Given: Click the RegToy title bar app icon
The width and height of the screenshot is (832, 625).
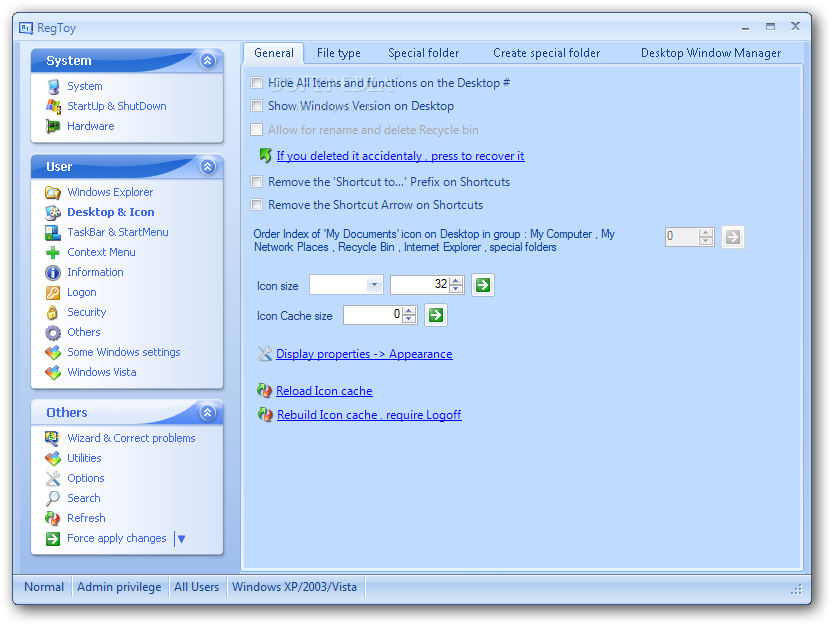Looking at the screenshot, I should [x=26, y=28].
